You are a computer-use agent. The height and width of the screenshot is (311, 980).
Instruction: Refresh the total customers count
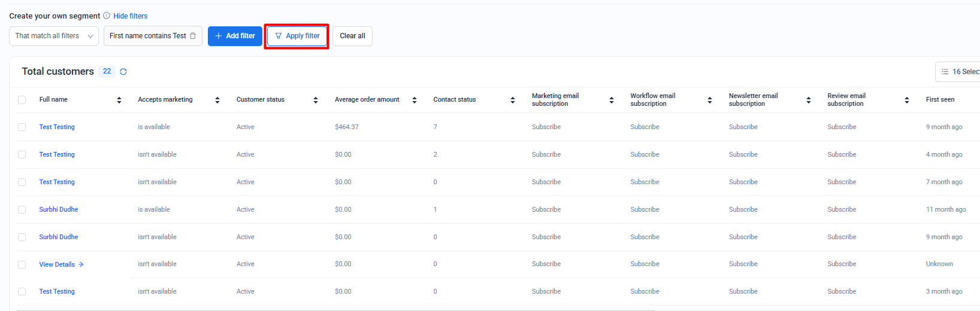123,72
